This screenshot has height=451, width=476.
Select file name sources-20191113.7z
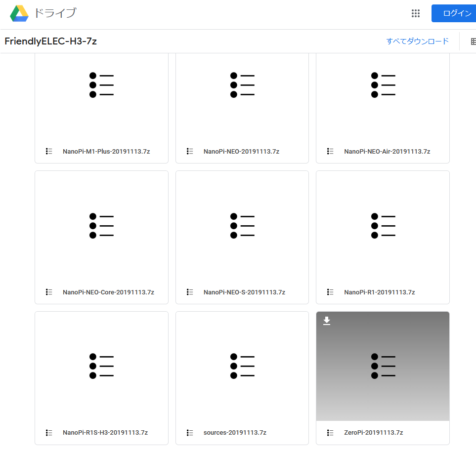[x=235, y=433]
